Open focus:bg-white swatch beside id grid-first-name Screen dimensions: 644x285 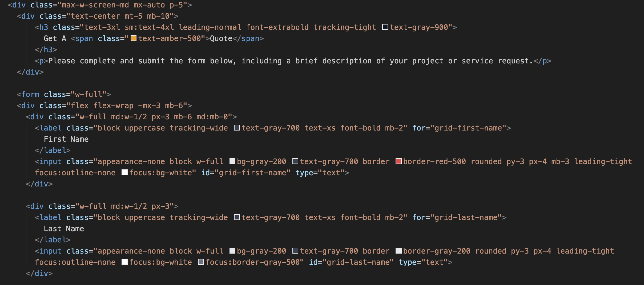click(124, 173)
